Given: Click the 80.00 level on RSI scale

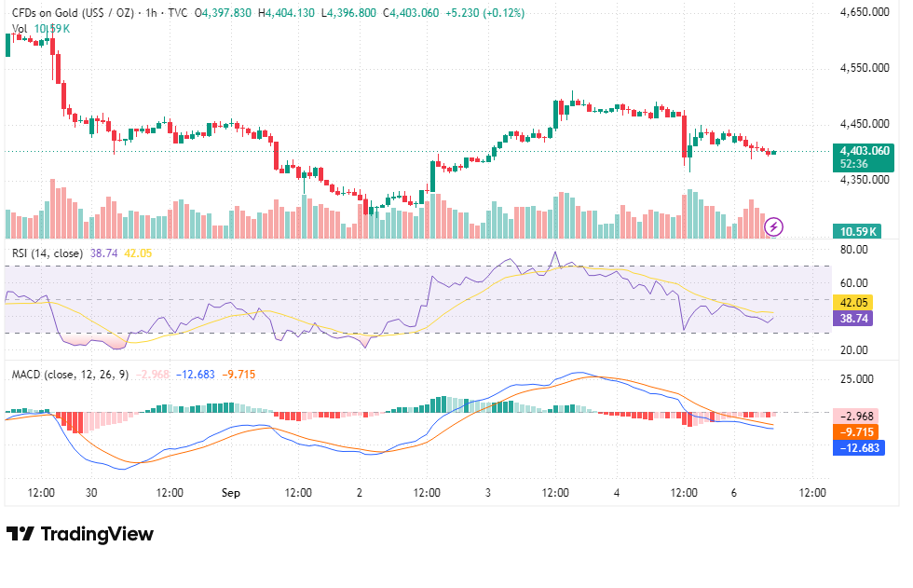Looking at the screenshot, I should point(854,250).
